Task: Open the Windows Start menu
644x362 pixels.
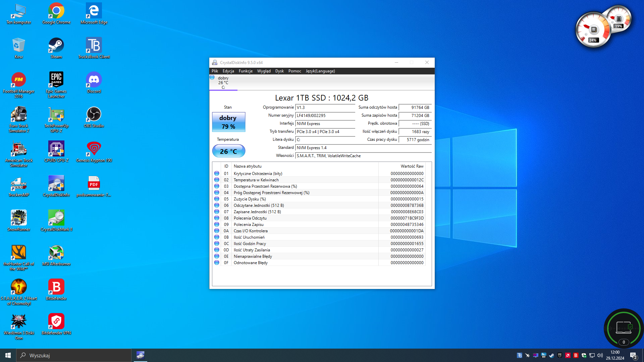Action: click(x=8, y=355)
